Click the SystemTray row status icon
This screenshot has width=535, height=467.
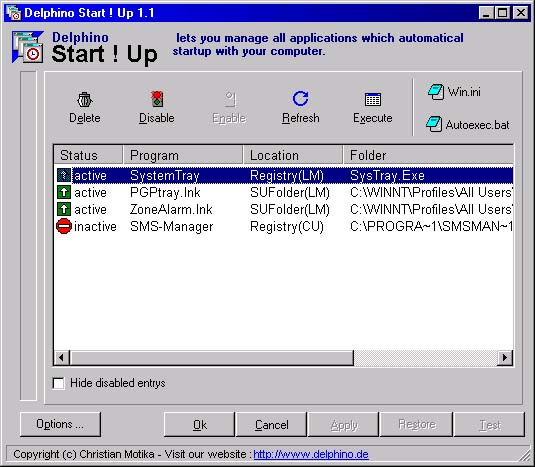64,175
